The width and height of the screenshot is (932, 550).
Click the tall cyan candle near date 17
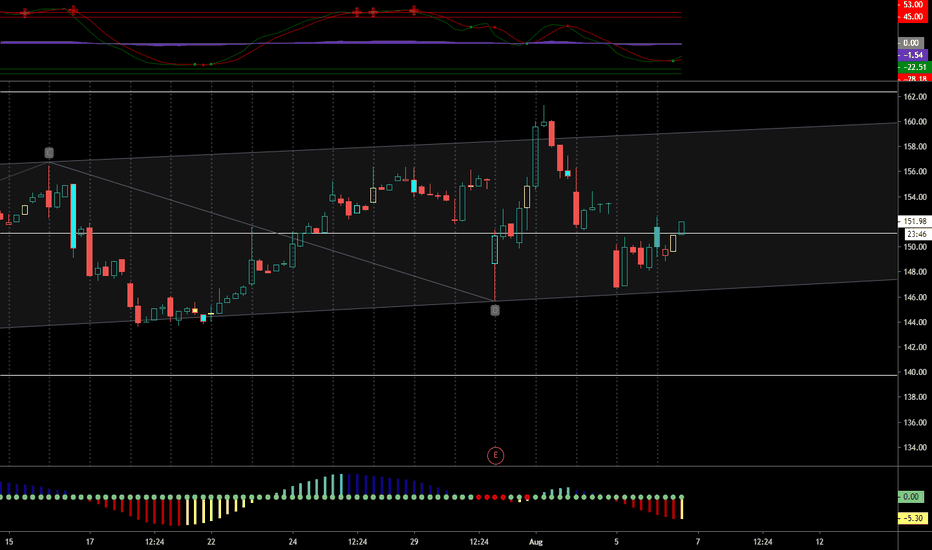(73, 215)
